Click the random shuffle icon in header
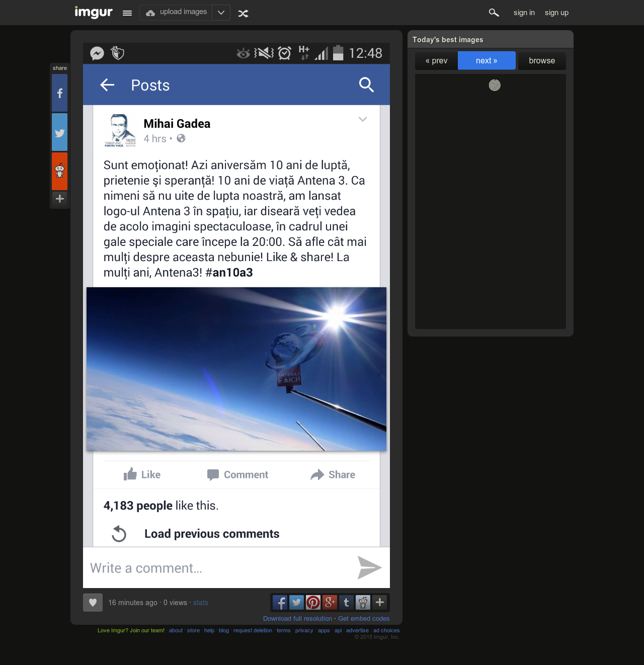This screenshot has width=644, height=665. (244, 14)
